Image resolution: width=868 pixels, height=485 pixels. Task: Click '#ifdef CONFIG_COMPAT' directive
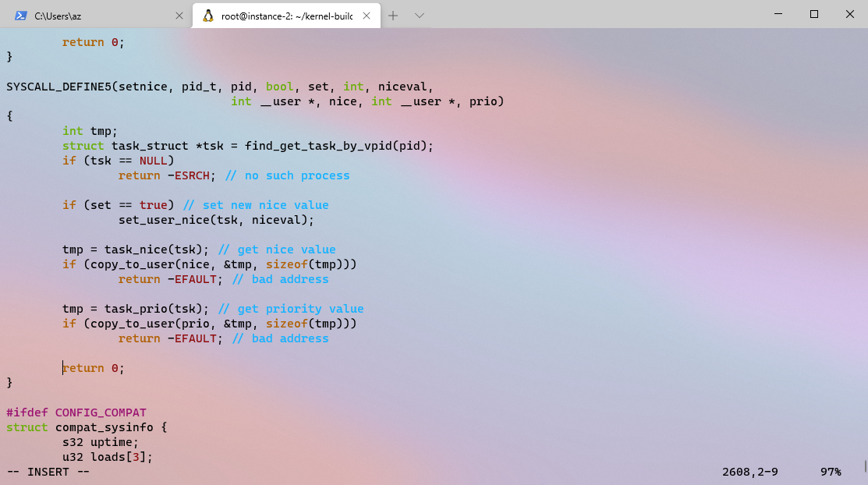(76, 412)
